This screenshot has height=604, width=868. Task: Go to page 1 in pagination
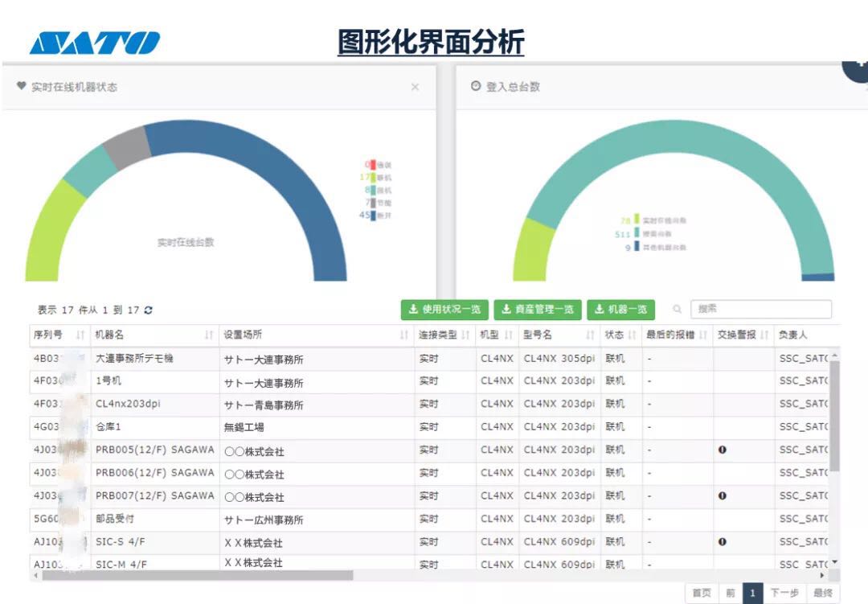pyautogui.click(x=752, y=594)
